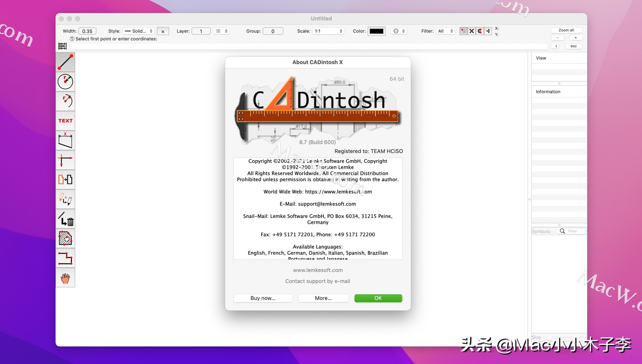
Task: Select the Polyline tool
Action: pos(65,258)
